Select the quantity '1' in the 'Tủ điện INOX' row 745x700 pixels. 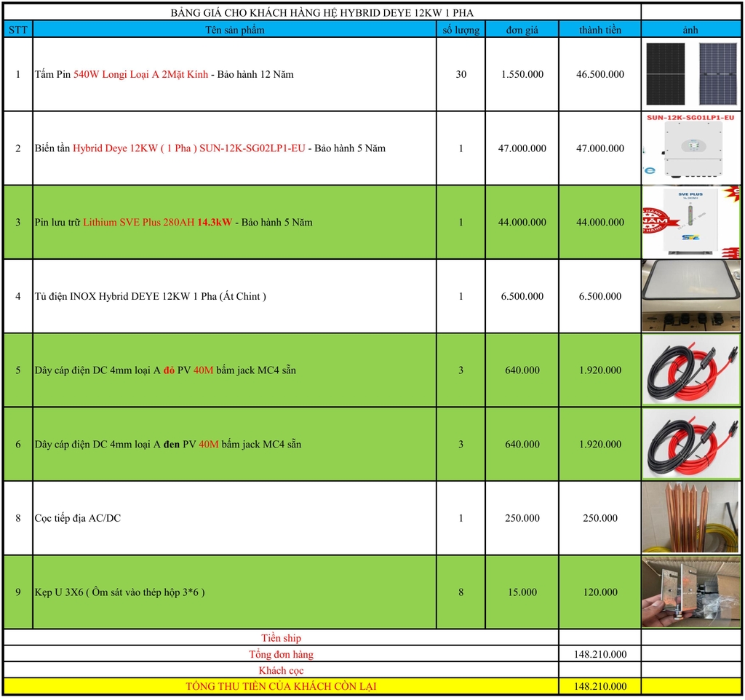point(461,296)
